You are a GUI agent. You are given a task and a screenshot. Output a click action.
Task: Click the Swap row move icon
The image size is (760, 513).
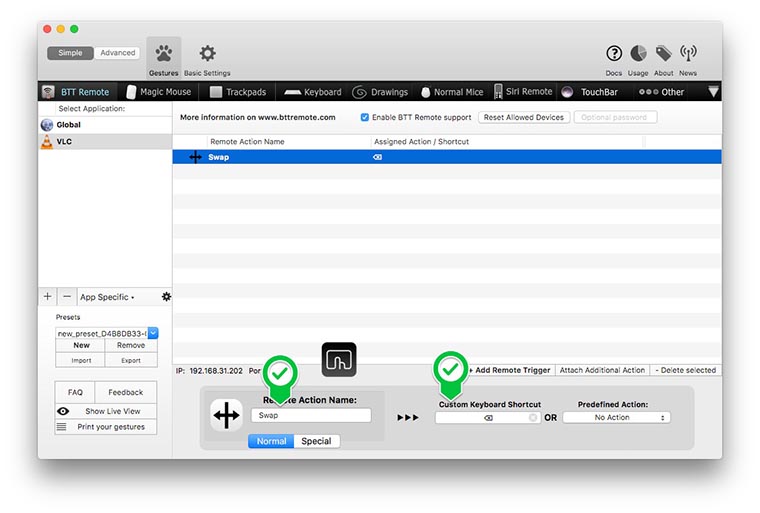point(195,157)
